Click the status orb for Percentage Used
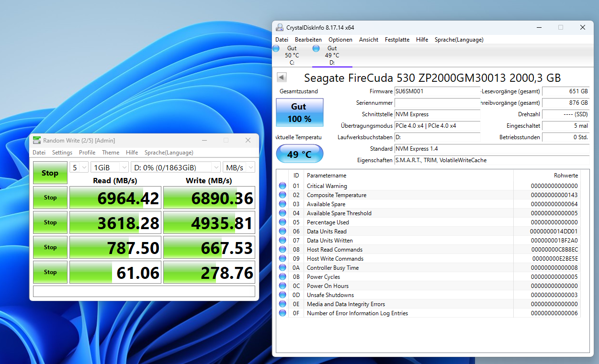The width and height of the screenshot is (599, 364). pos(283,222)
